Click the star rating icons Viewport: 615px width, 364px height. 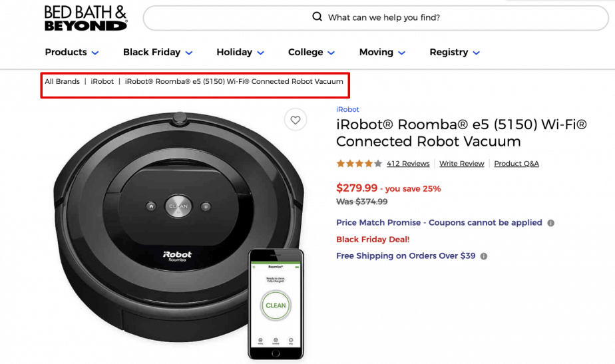359,164
